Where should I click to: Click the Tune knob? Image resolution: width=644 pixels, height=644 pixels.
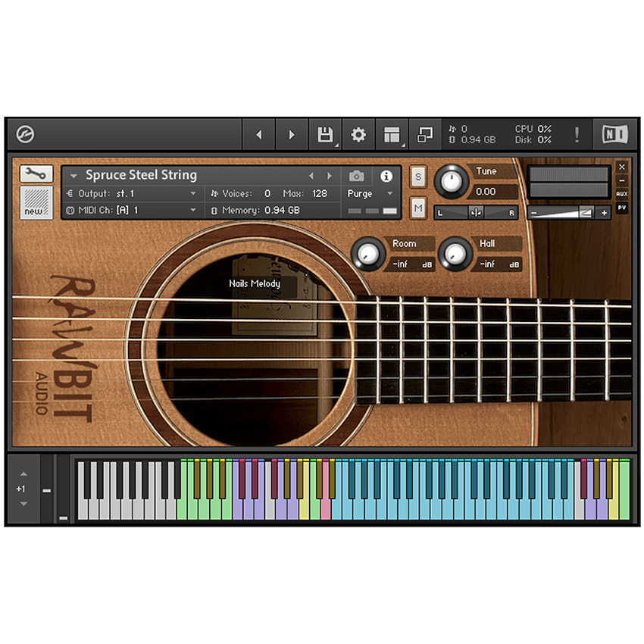click(451, 182)
